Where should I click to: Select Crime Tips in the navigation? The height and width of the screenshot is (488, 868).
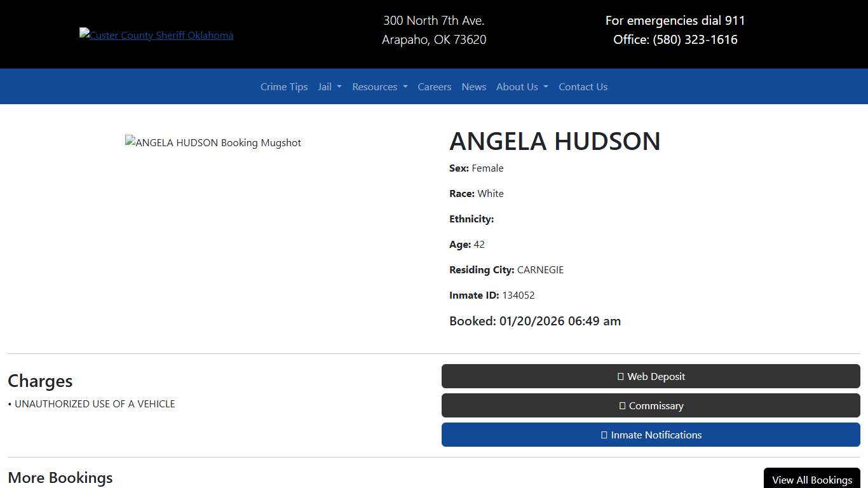283,86
